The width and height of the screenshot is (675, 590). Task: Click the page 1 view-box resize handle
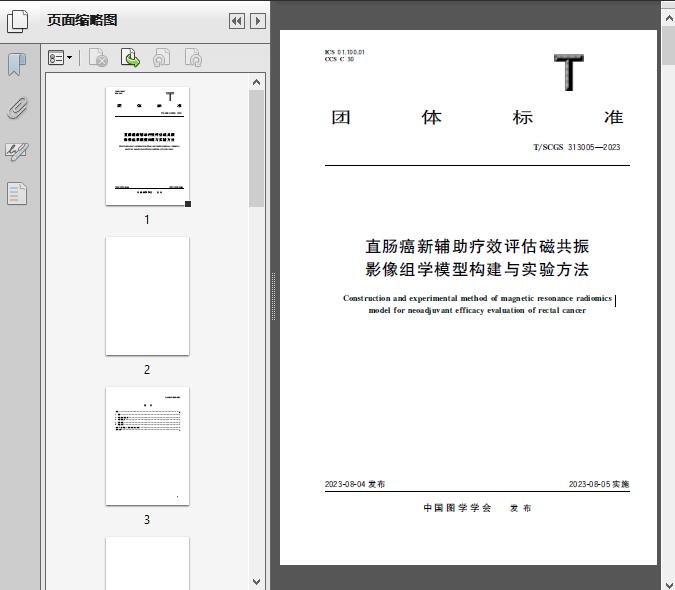click(188, 204)
